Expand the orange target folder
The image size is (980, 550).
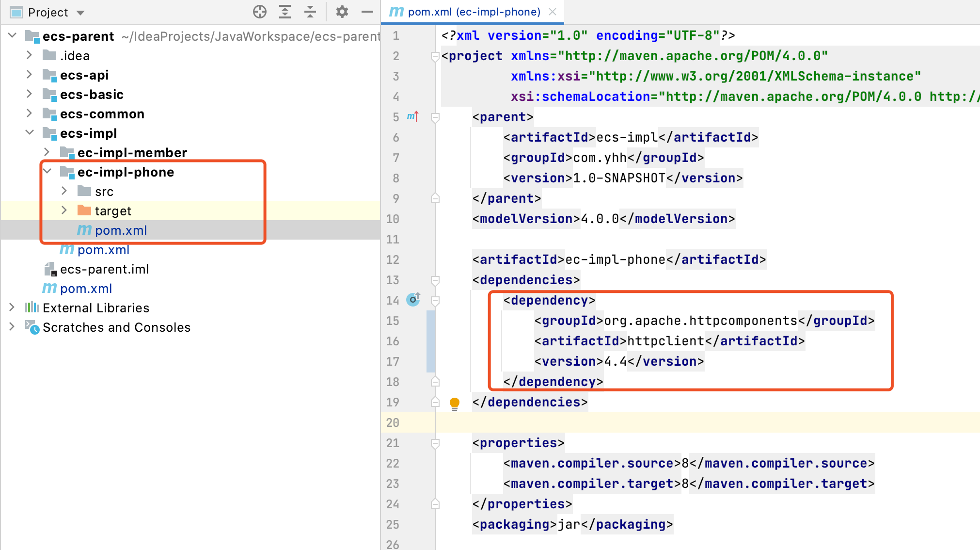click(x=64, y=210)
